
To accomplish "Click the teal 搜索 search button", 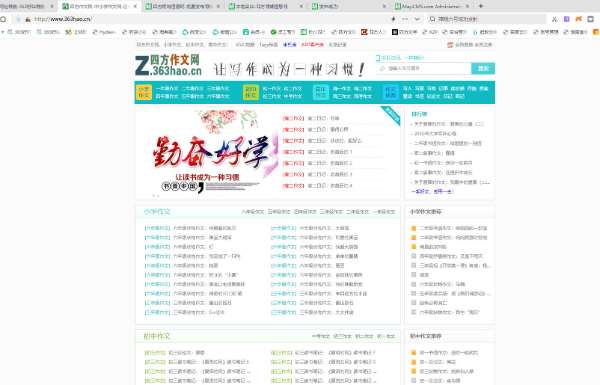I will (x=483, y=69).
